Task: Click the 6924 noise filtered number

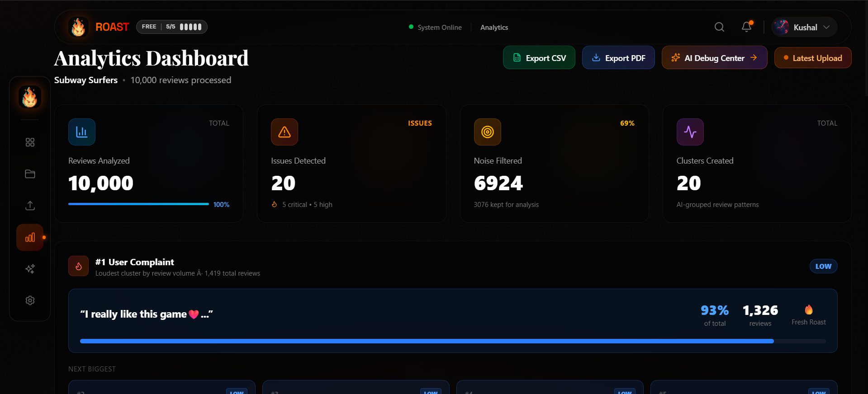Action: tap(498, 183)
